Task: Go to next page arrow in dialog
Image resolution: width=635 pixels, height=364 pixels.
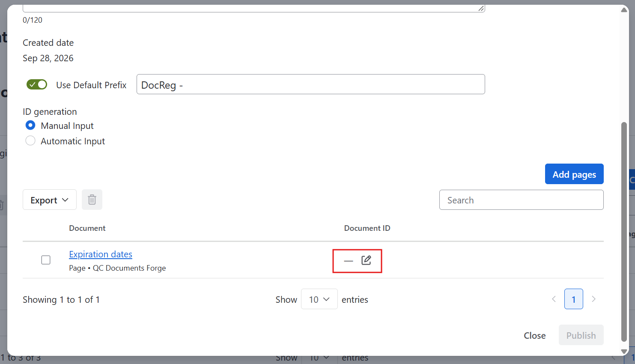Action: pyautogui.click(x=593, y=299)
